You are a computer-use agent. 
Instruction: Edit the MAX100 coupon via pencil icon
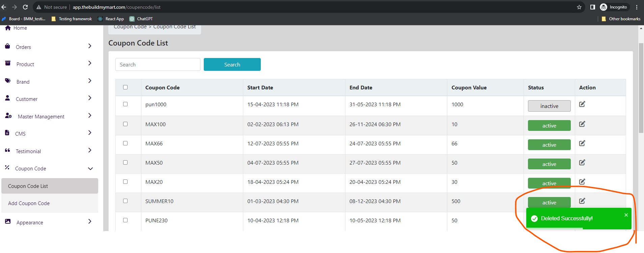coord(582,124)
